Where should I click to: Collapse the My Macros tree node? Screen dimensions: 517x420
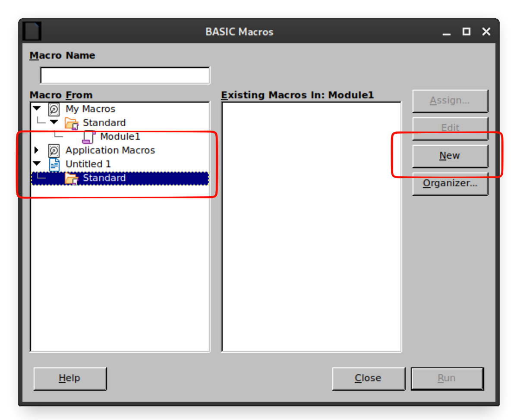pyautogui.click(x=37, y=108)
